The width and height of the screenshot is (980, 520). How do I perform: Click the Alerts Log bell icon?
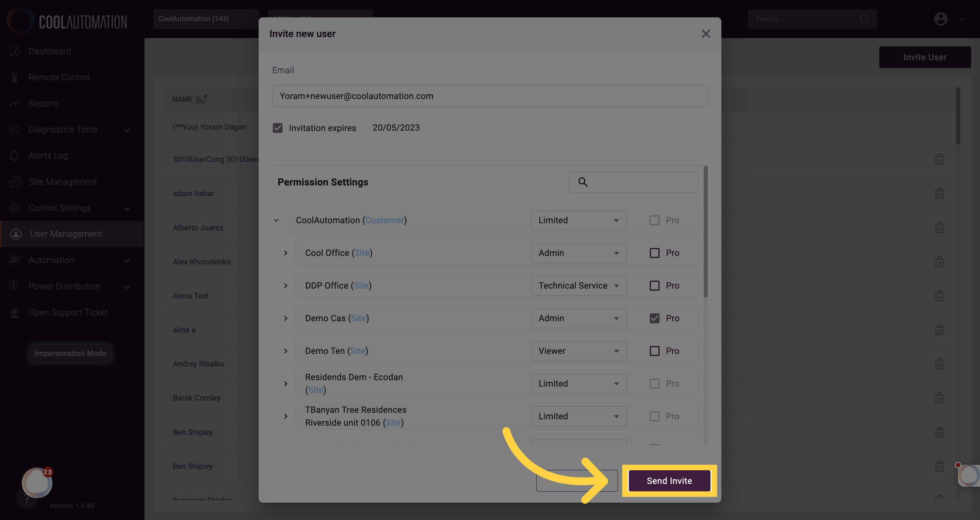point(14,156)
